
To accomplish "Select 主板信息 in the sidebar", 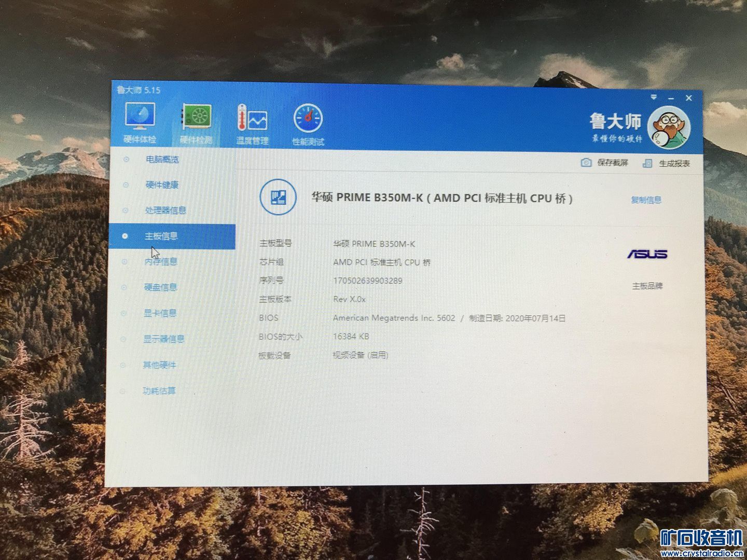I will (x=172, y=236).
